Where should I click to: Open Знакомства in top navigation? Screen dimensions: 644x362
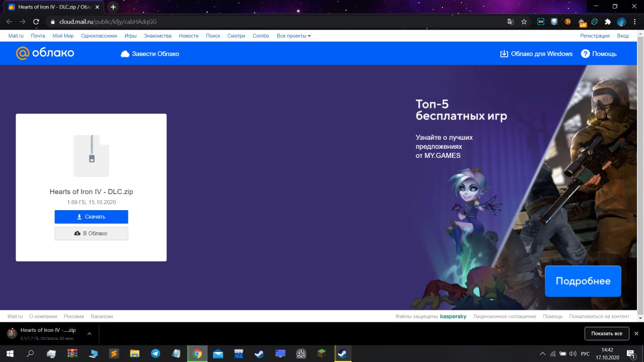[x=157, y=36]
